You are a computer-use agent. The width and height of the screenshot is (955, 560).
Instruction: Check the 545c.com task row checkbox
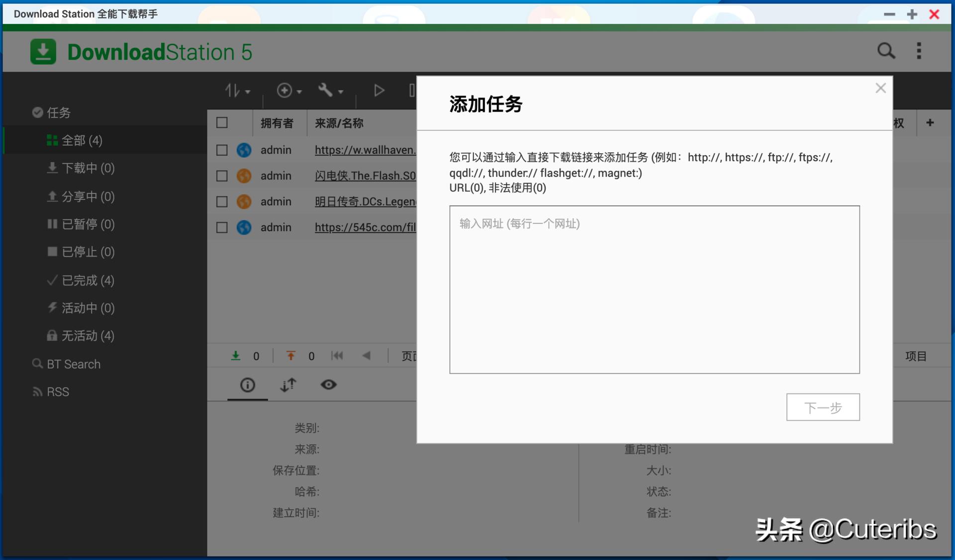point(222,228)
